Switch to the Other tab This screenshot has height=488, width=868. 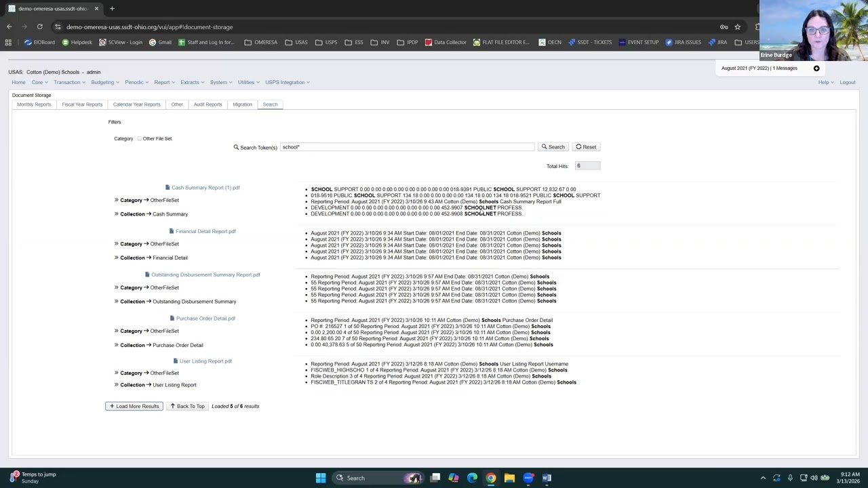point(177,104)
